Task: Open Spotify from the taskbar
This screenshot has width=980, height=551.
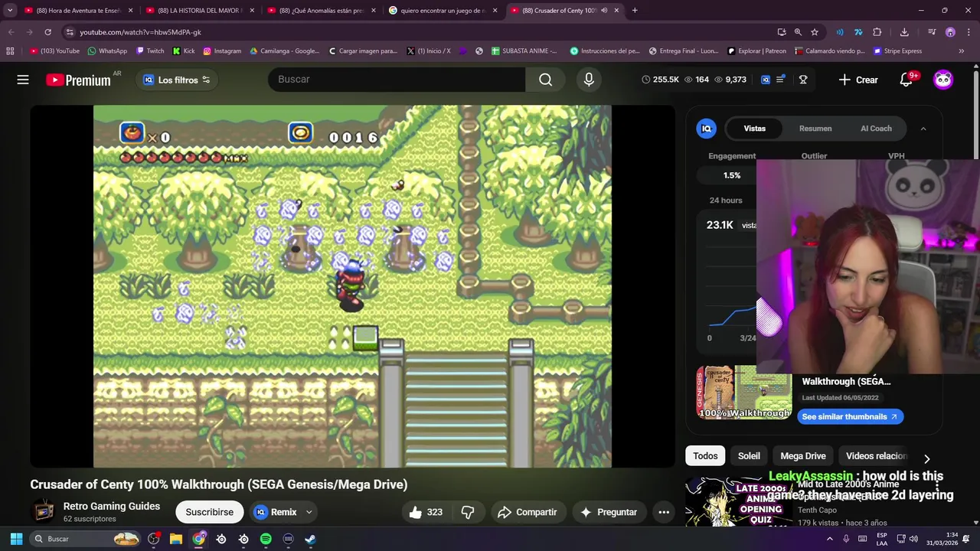Action: [266, 539]
